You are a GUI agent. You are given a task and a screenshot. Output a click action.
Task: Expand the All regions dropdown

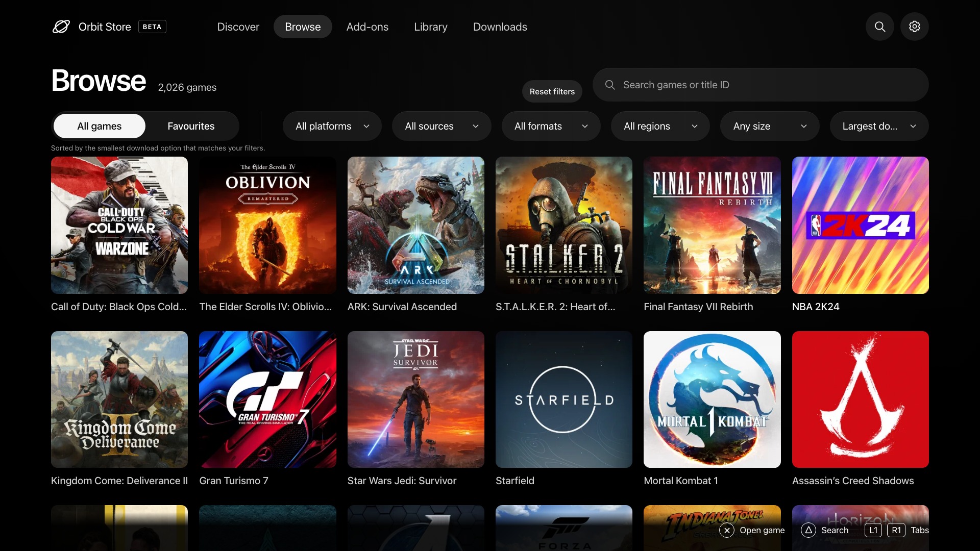pyautogui.click(x=660, y=126)
